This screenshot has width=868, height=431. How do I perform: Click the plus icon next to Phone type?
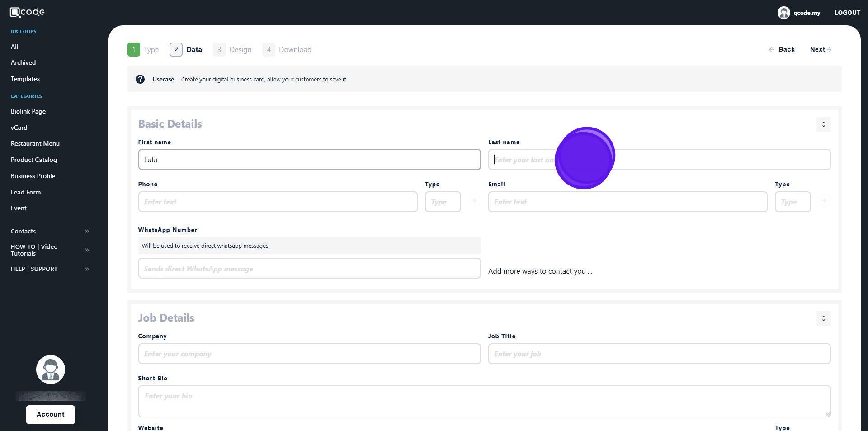474,200
